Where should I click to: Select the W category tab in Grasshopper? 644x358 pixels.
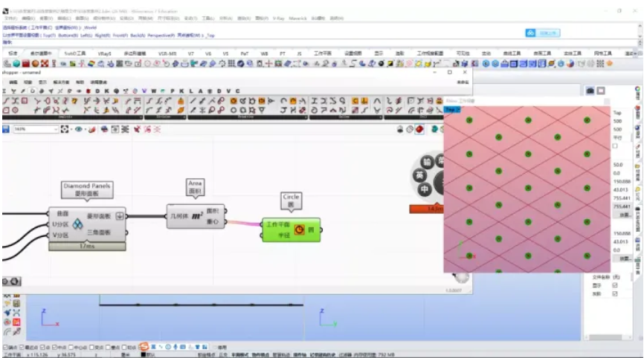pyautogui.click(x=153, y=91)
